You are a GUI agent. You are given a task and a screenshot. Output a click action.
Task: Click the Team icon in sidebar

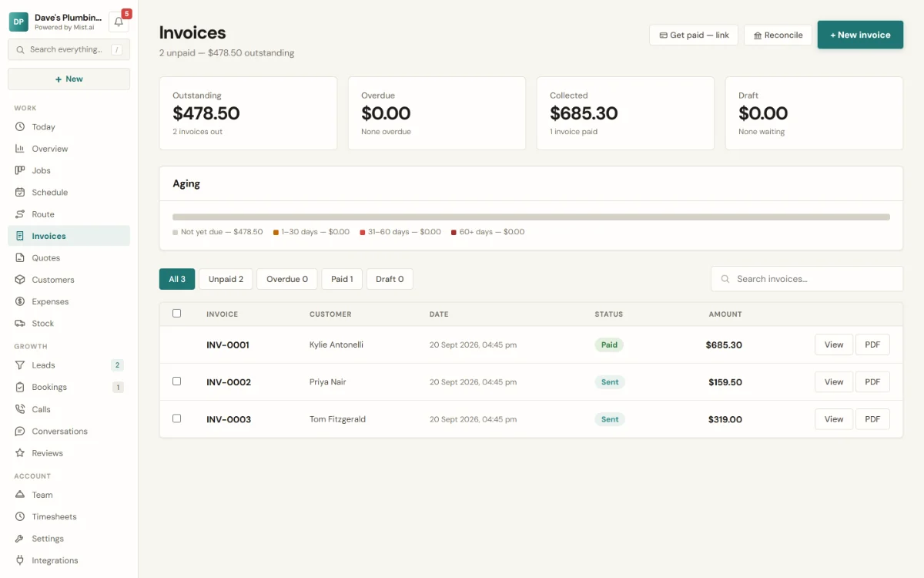pyautogui.click(x=20, y=495)
